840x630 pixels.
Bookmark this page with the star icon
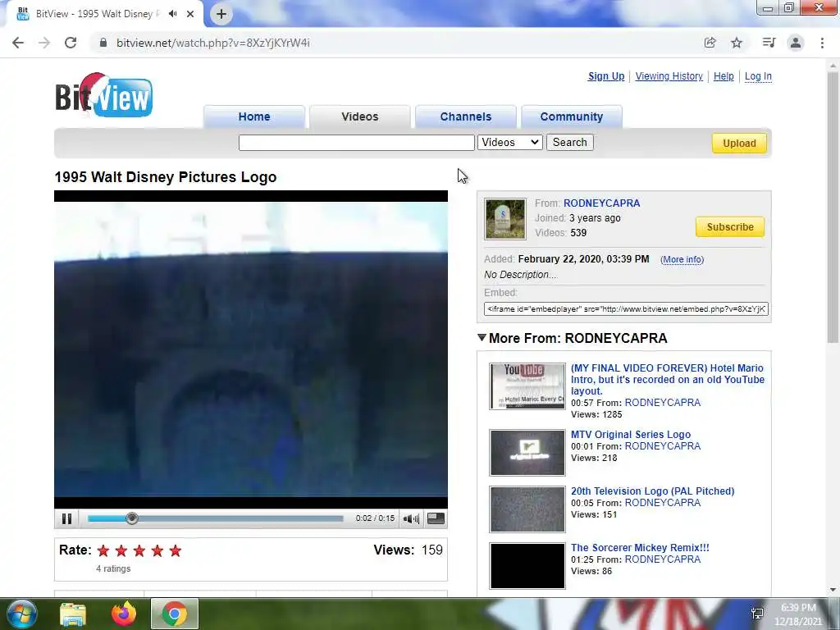[x=737, y=43]
